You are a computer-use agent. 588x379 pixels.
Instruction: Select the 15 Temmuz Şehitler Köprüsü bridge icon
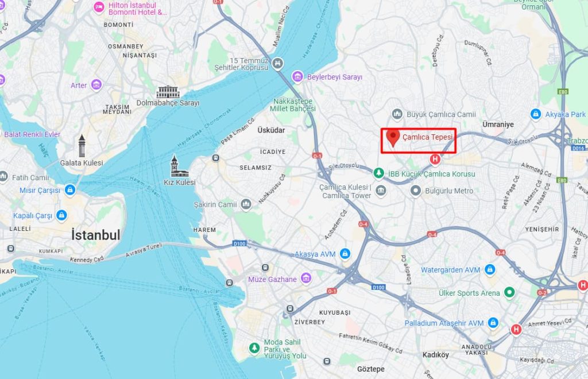[x=277, y=63]
